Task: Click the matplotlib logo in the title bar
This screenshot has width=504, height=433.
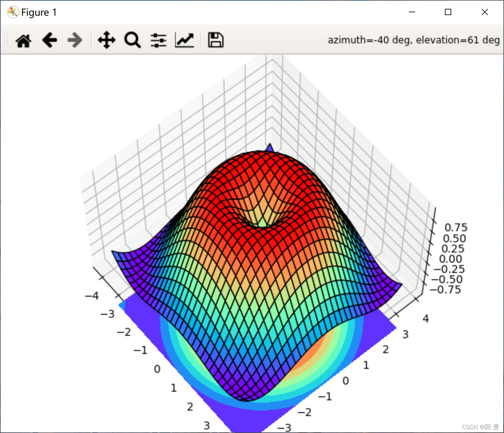Action: tap(13, 12)
